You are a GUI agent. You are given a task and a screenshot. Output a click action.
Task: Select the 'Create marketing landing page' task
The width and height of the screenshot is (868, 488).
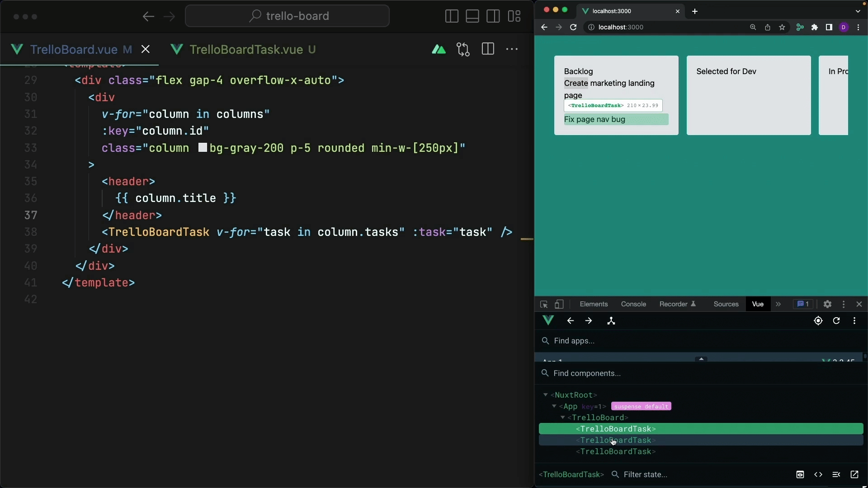(609, 89)
